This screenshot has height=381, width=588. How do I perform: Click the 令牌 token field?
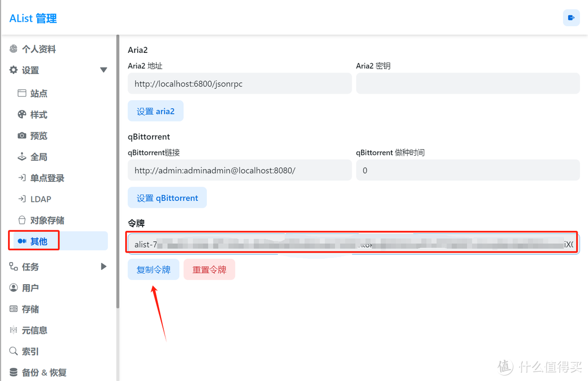coord(354,244)
